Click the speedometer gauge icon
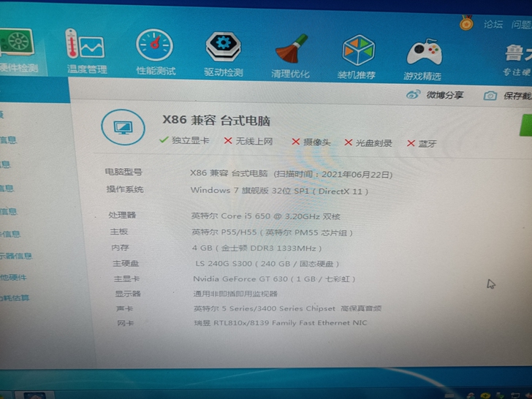 coord(155,45)
